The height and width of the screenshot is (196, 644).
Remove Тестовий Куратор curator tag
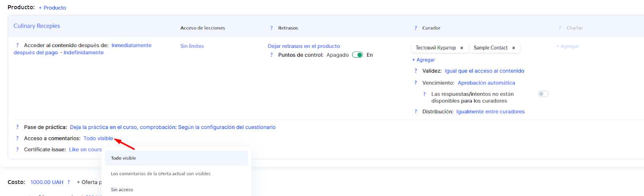462,48
